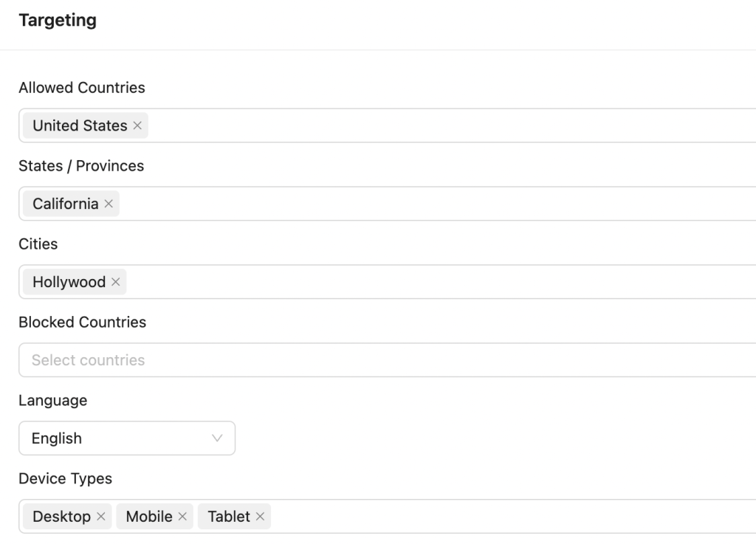This screenshot has width=756, height=544.
Task: Click empty space in Allowed Countries field
Action: [x=443, y=125]
